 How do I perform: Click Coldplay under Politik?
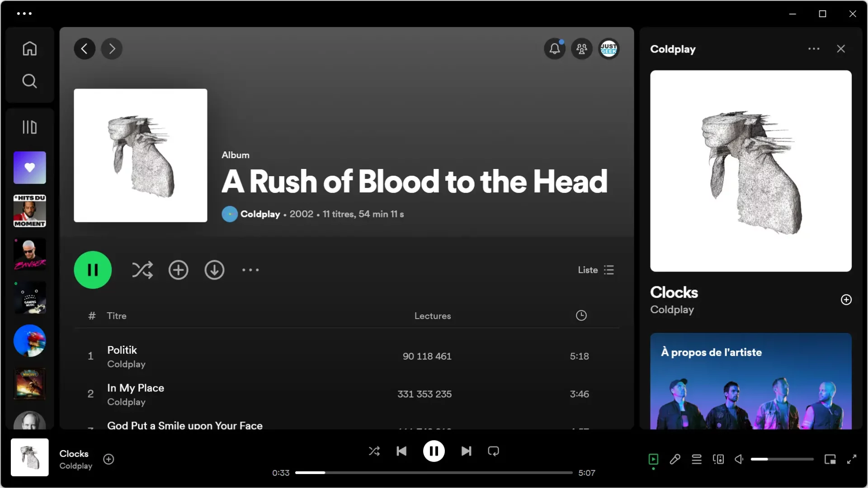[x=126, y=364]
